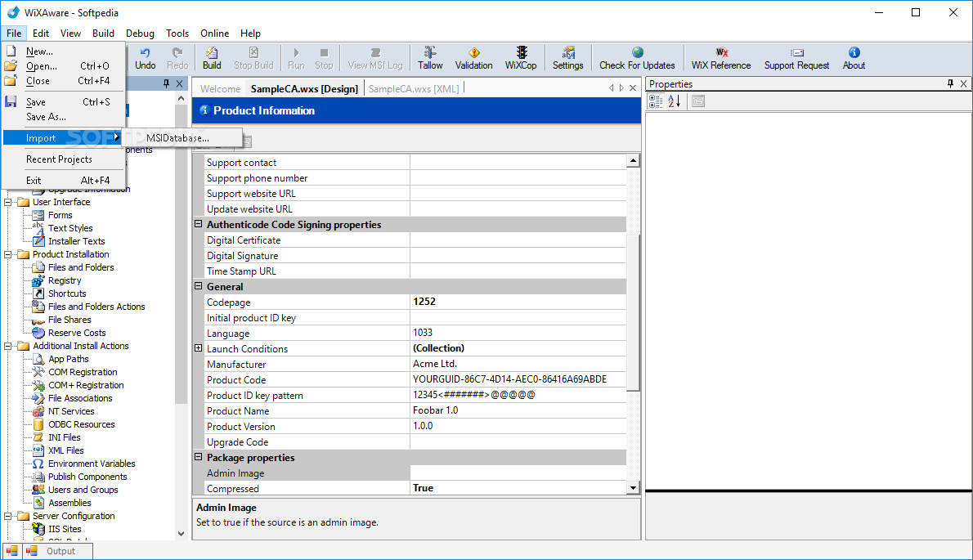Open property pages icon in Properties panel
973x560 pixels.
(698, 101)
